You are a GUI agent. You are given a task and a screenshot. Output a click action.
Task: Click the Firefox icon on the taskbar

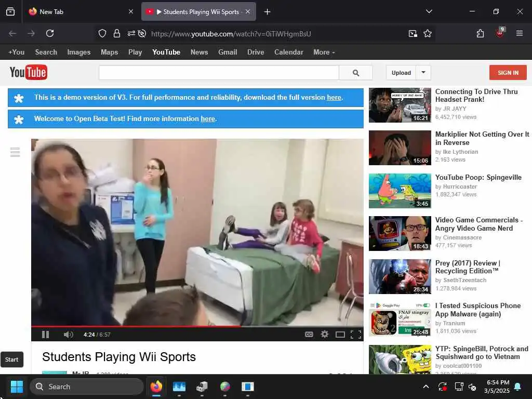(x=156, y=387)
